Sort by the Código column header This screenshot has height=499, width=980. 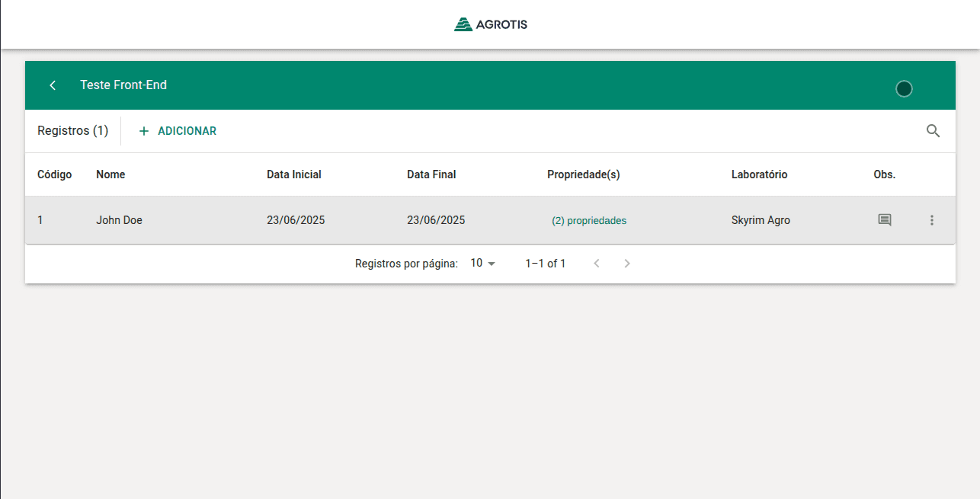click(x=55, y=174)
